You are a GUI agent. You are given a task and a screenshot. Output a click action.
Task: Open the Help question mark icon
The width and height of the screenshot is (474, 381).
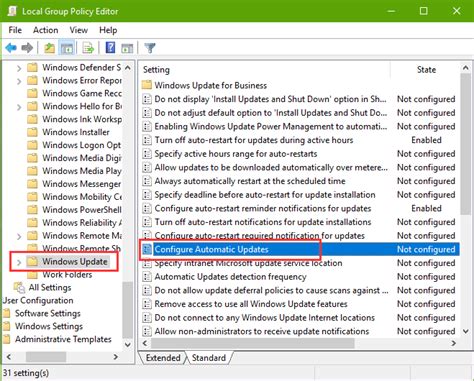110,48
